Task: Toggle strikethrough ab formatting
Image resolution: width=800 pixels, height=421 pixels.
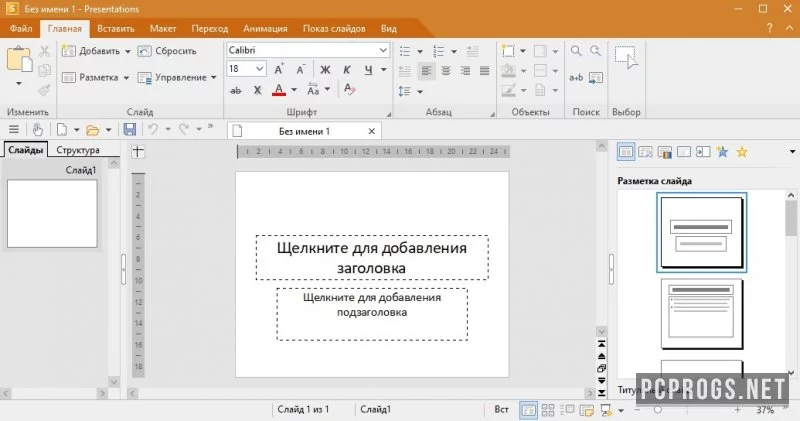Action: pyautogui.click(x=235, y=90)
